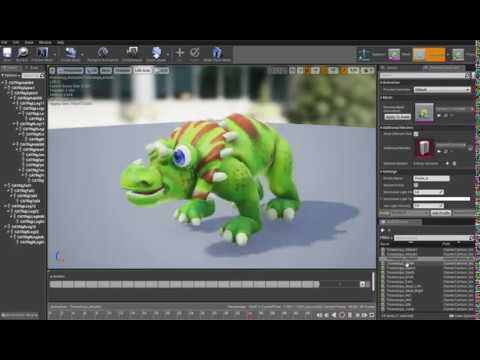Open the Show viewport dropdown
This screenshot has width=480, height=360.
pyautogui.click(x=106, y=70)
